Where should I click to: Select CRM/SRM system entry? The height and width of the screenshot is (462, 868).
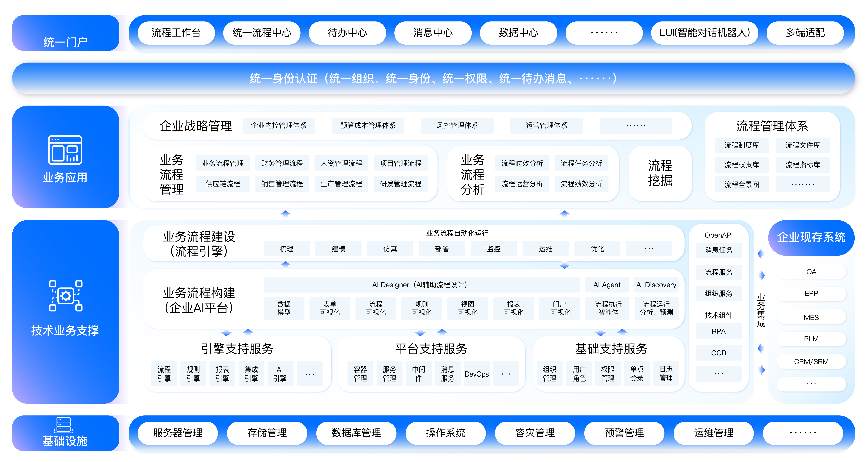811,361
